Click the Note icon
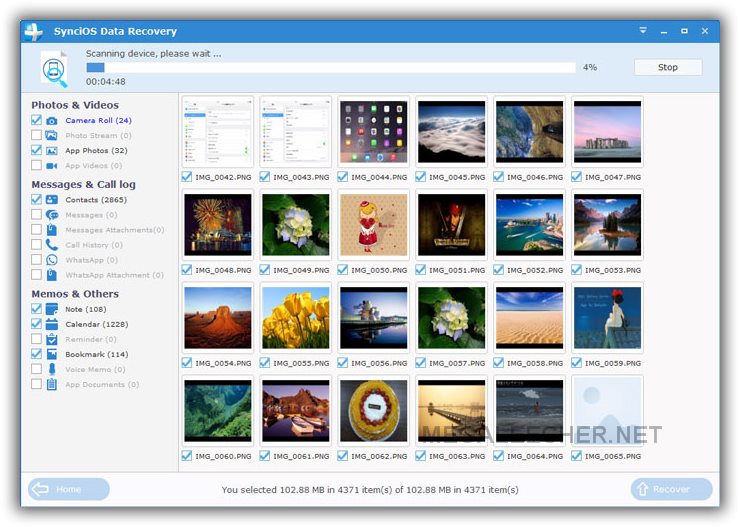Image resolution: width=740 pixels, height=527 pixels. 51,310
